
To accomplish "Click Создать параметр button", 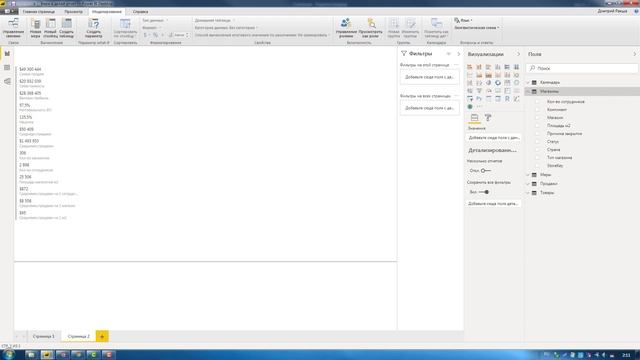I will click(x=93, y=28).
